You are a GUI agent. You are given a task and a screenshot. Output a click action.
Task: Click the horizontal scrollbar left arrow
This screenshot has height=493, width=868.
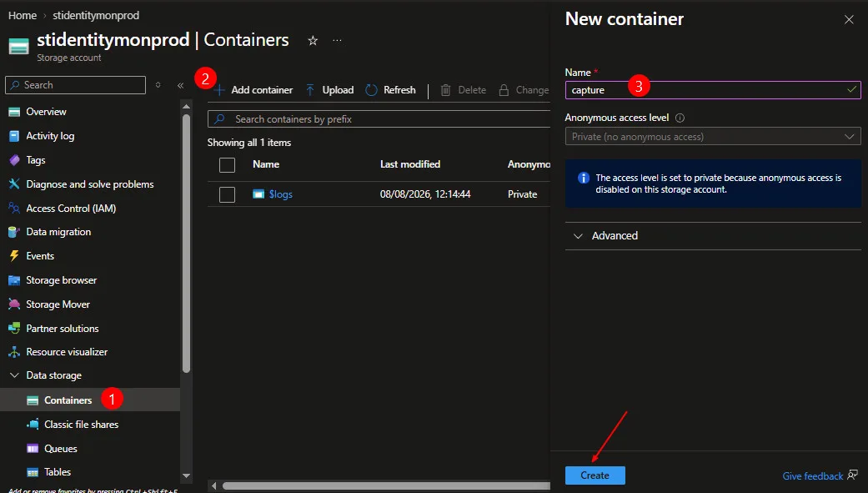213,485
